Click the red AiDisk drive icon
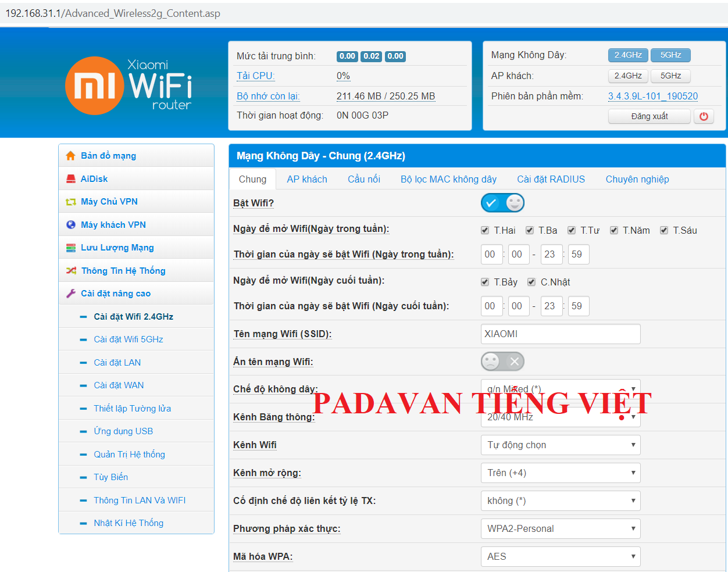 pos(71,179)
